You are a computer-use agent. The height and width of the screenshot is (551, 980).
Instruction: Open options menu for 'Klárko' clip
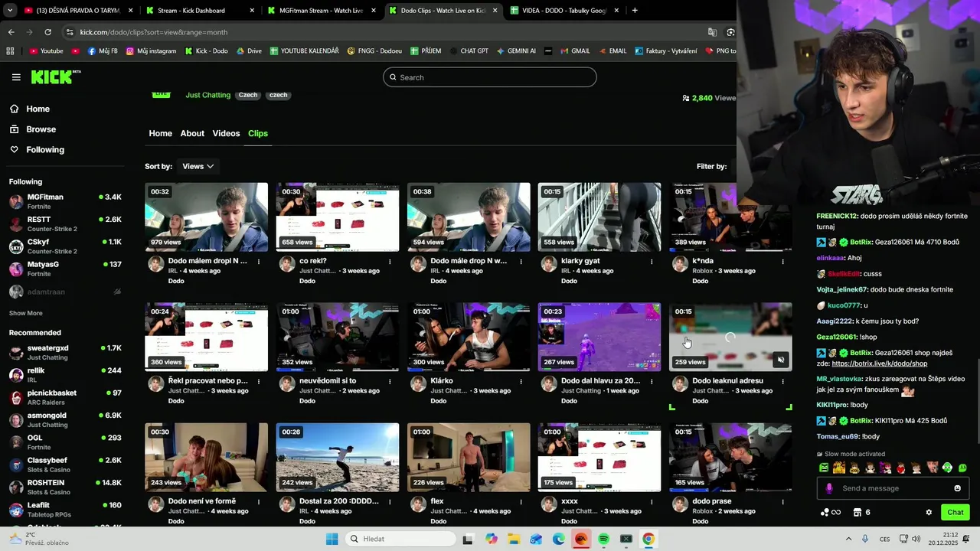click(x=521, y=381)
